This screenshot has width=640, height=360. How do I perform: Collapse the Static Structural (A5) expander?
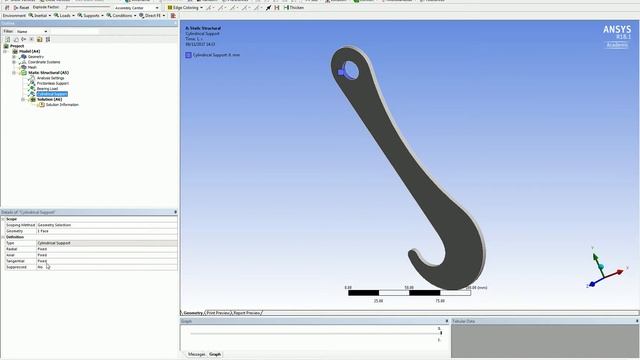pyautogui.click(x=14, y=73)
